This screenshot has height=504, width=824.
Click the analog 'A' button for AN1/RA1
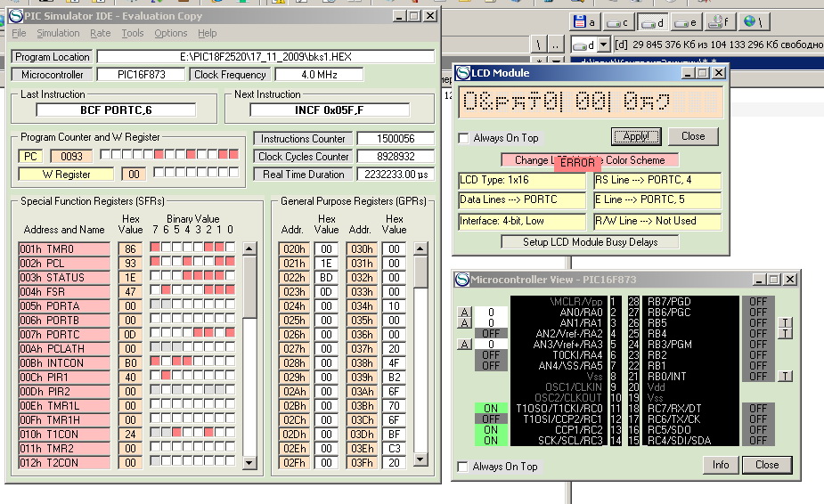[x=464, y=322]
